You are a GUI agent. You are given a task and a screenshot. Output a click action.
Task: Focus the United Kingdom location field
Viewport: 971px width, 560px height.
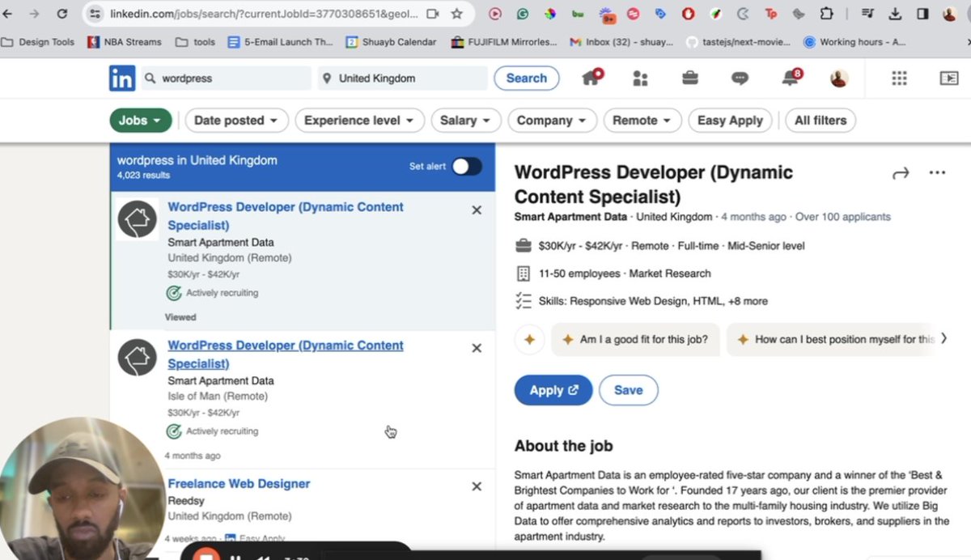click(x=403, y=78)
